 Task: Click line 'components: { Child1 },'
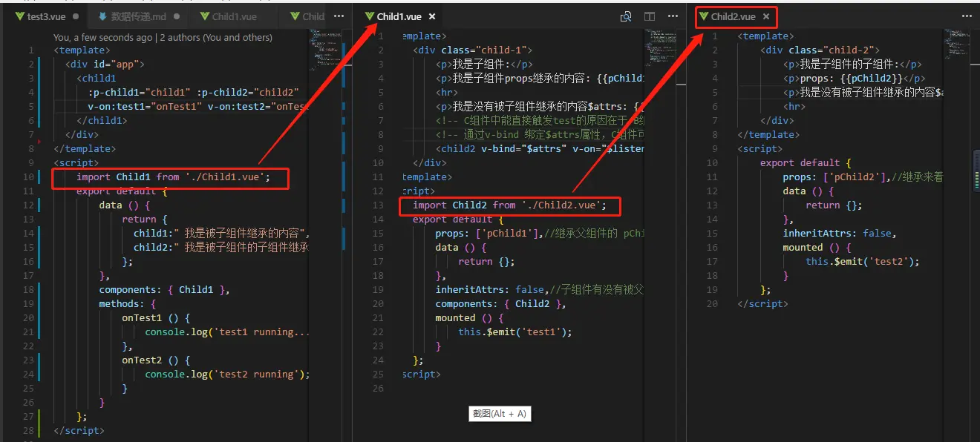(164, 290)
